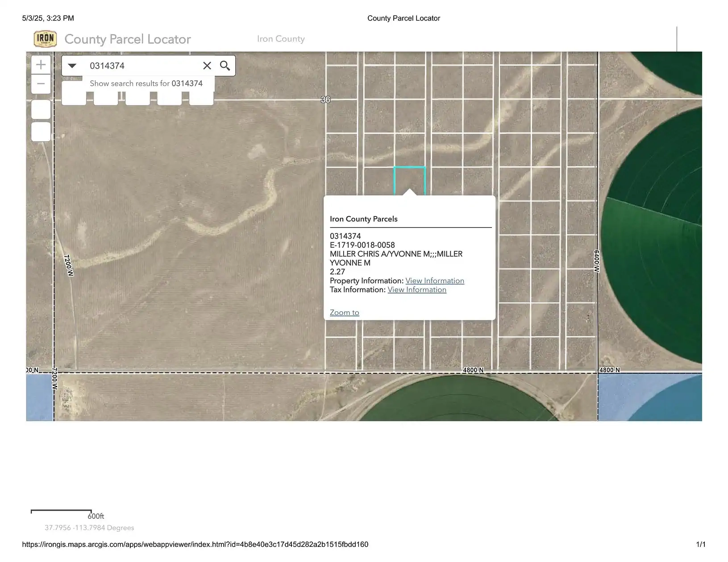Image resolution: width=728 pixels, height=562 pixels.
Task: Select the Show search results for 0314374 suggestion
Action: (x=146, y=83)
